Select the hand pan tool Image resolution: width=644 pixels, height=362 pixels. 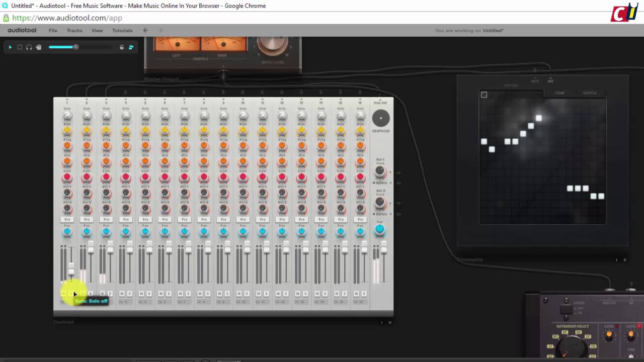click(x=39, y=47)
